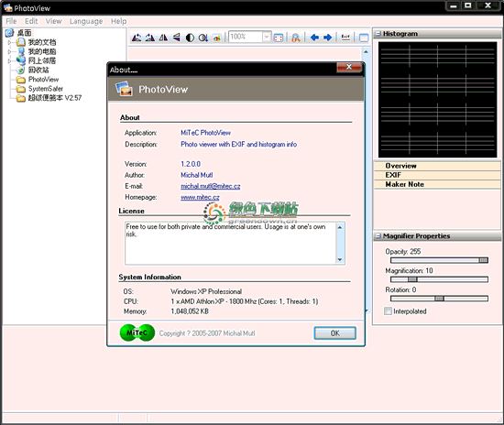Expand the 网上邻居 tree node
Screen dimensions: 504x425
click(10, 60)
